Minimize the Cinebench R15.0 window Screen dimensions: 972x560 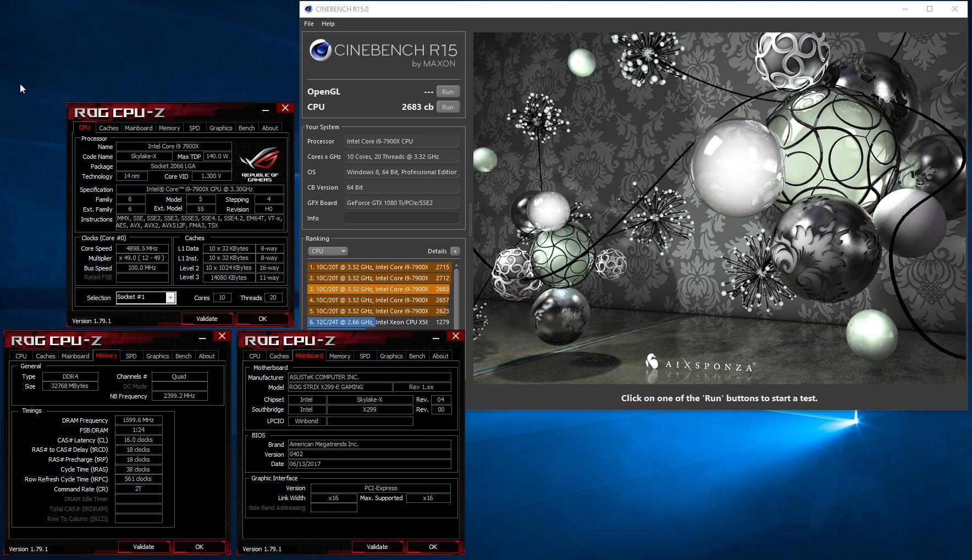tap(905, 9)
